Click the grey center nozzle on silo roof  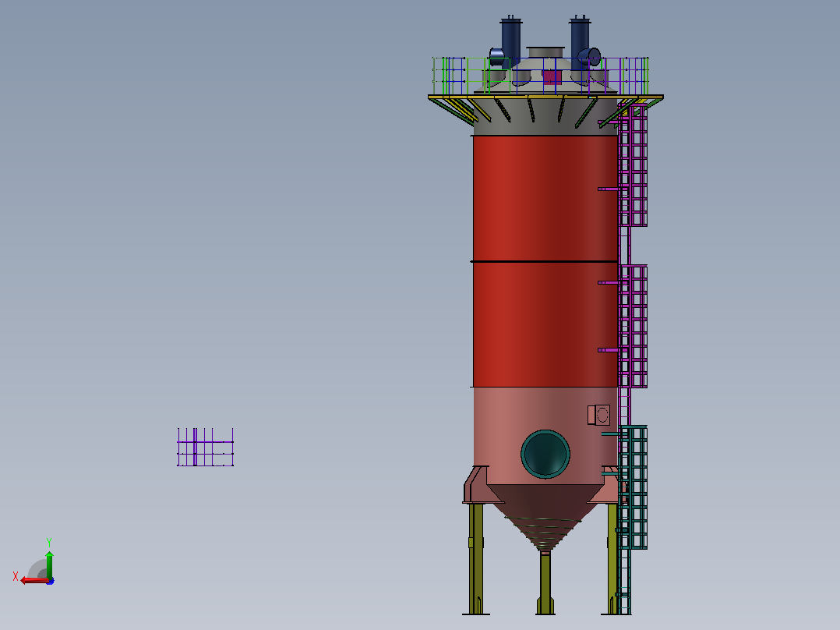pos(545,52)
